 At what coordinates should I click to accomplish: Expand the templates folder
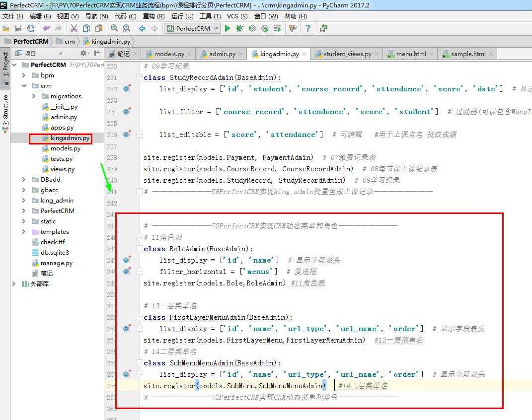tap(24, 231)
